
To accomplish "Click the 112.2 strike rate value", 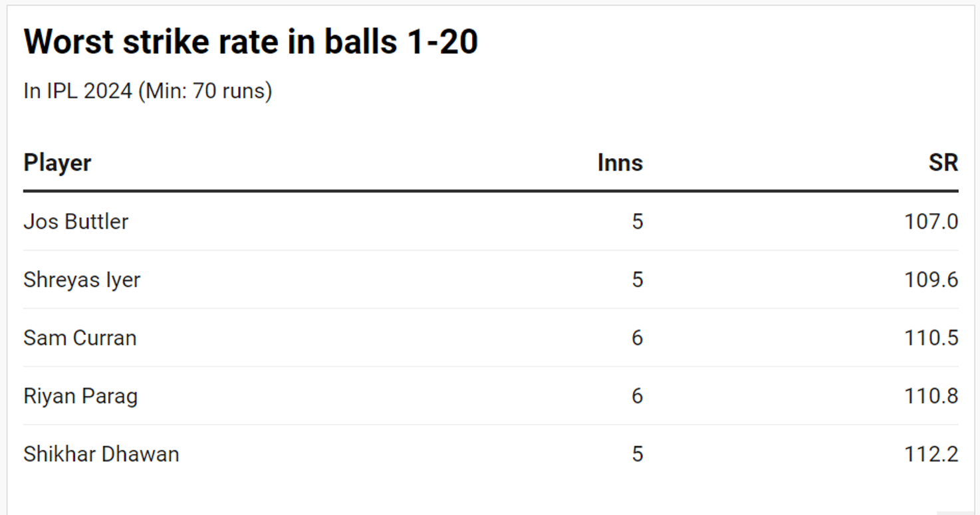I will [x=931, y=455].
